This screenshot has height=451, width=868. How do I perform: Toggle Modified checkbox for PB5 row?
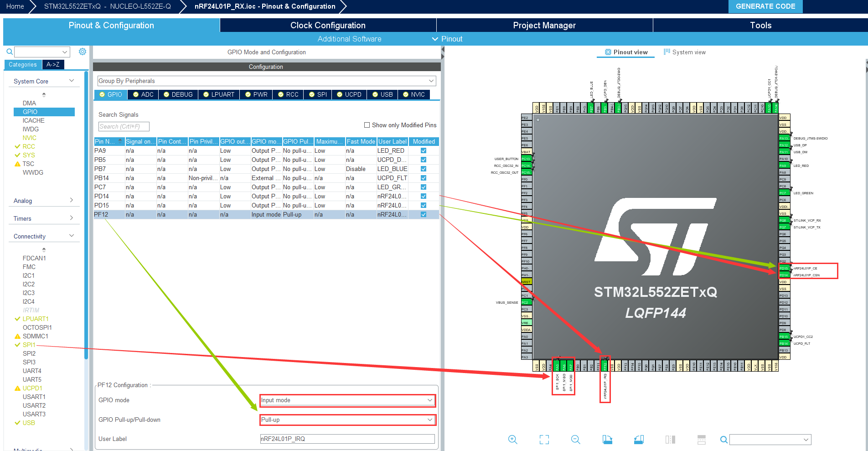[424, 160]
